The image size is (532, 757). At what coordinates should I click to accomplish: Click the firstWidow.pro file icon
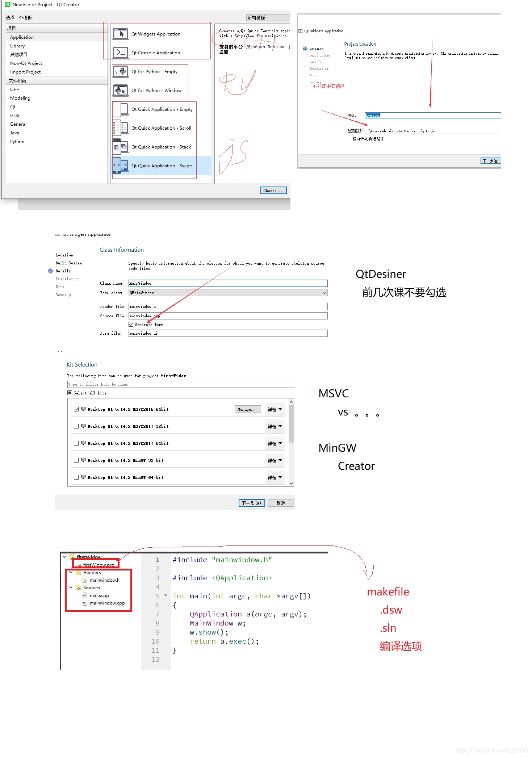tap(79, 565)
